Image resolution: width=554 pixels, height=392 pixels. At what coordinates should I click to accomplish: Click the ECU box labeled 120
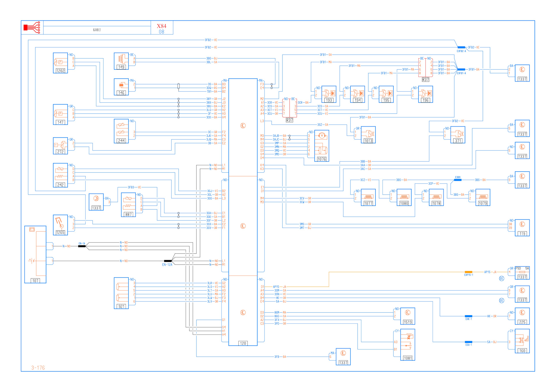click(x=243, y=212)
